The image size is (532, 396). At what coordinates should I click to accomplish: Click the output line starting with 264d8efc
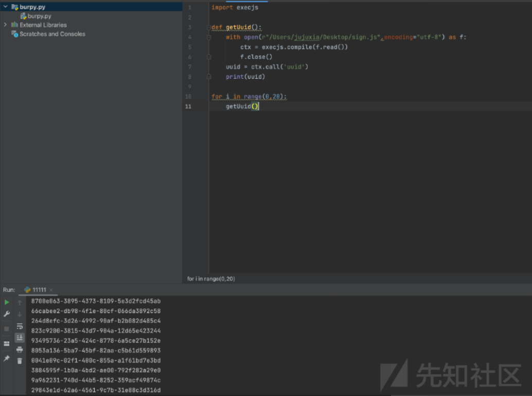[x=96, y=321]
